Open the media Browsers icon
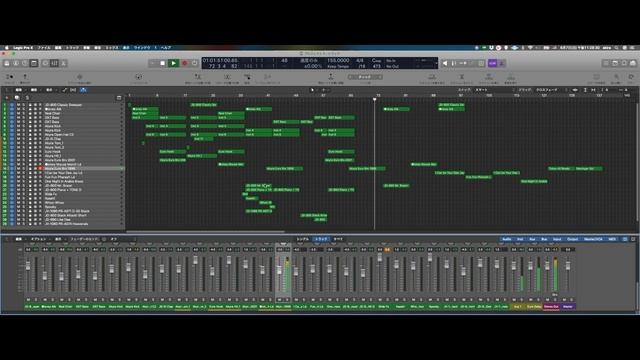Image resolution: width=640 pixels, height=360 pixels. [633, 63]
